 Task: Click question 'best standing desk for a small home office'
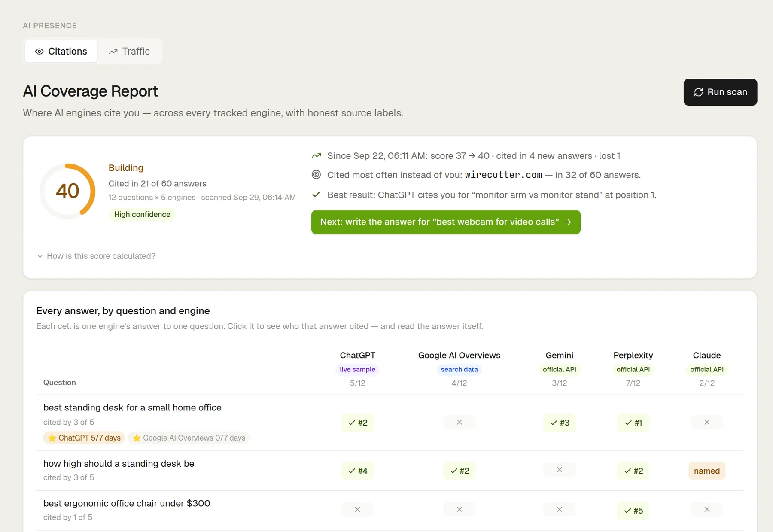click(x=132, y=407)
